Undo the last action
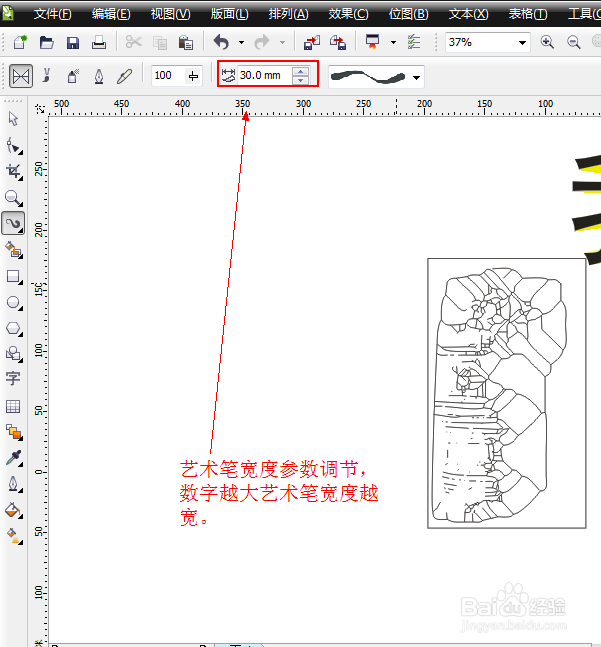The image size is (601, 647). coord(222,42)
